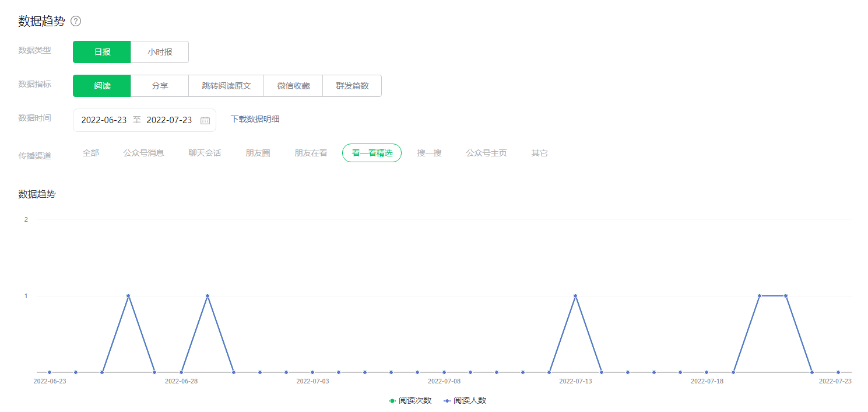The width and height of the screenshot is (868, 412).
Task: Filter channel by 公众号消息
Action: [x=143, y=153]
